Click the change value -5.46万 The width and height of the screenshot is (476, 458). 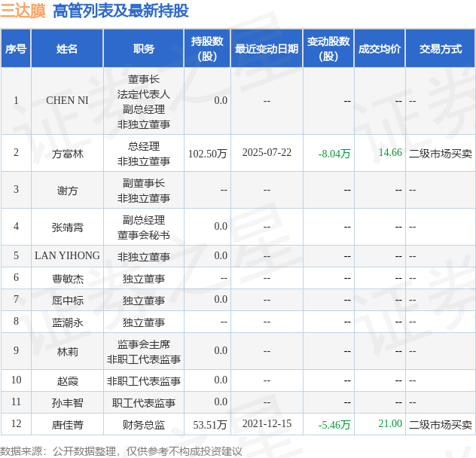click(334, 425)
